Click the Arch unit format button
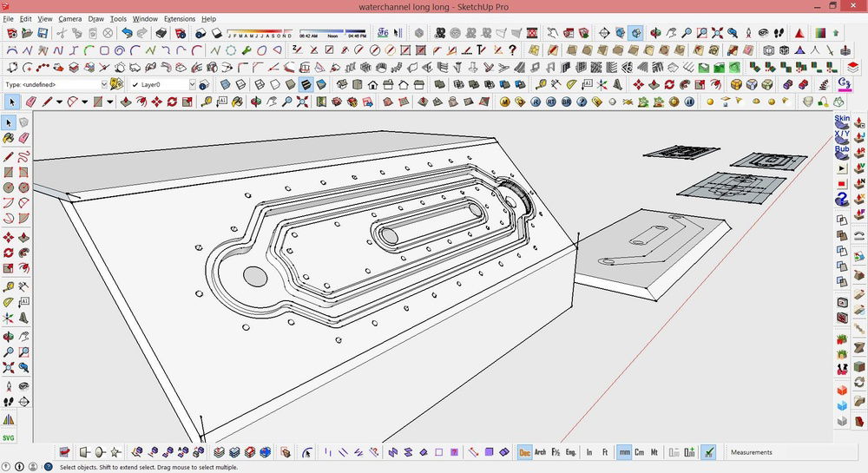 coord(541,452)
